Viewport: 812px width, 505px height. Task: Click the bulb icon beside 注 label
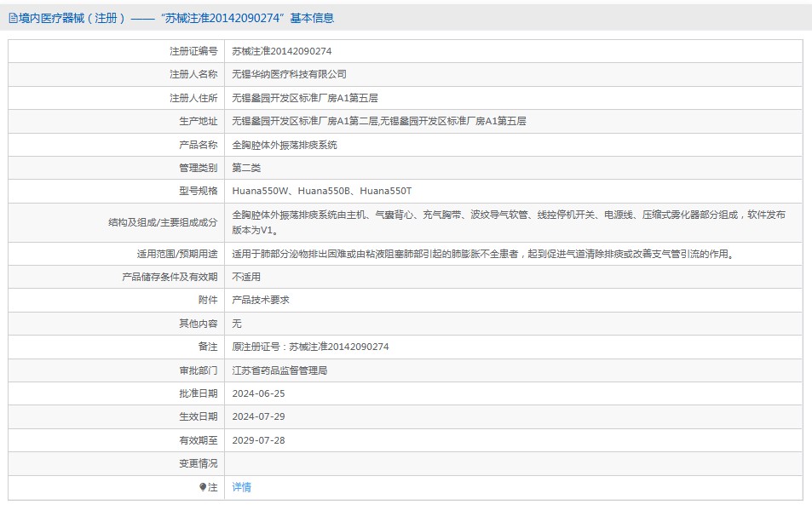[203, 487]
